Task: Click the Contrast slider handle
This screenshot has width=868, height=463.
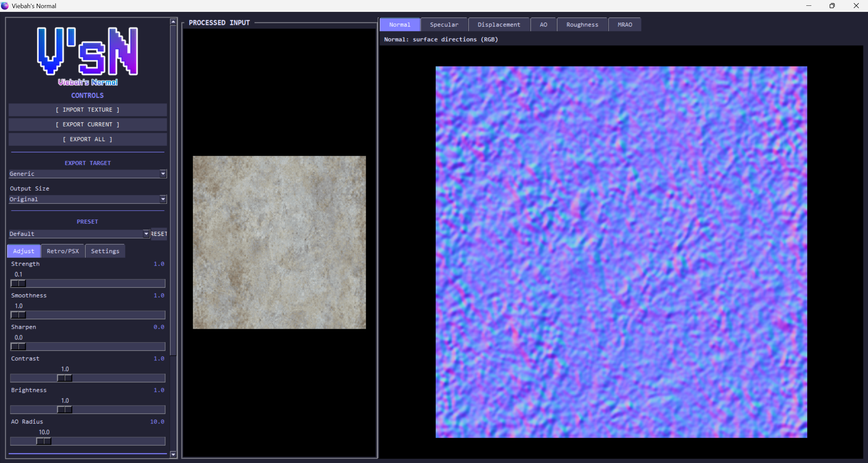Action: click(x=64, y=378)
